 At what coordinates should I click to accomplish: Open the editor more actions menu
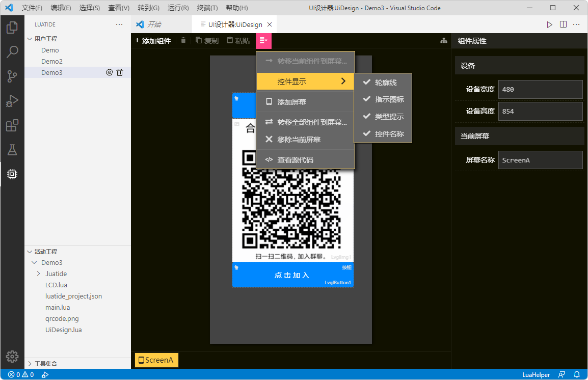576,24
